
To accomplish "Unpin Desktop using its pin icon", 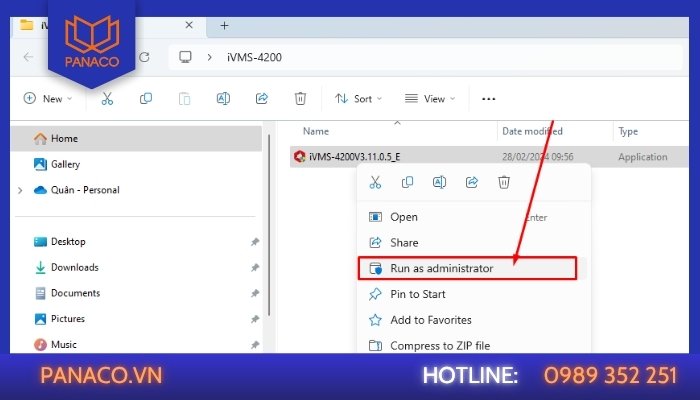I will 254,242.
